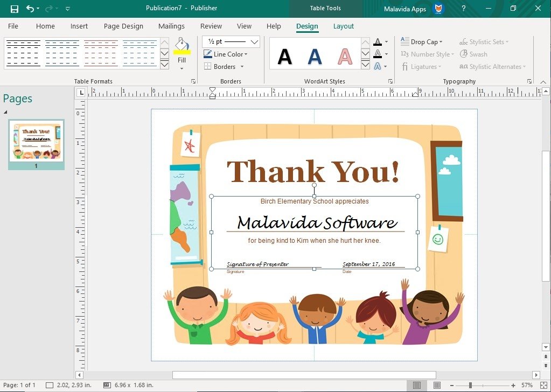The image size is (551, 392).
Task: Open WordArt Styles dialog launcher
Action: click(390, 81)
